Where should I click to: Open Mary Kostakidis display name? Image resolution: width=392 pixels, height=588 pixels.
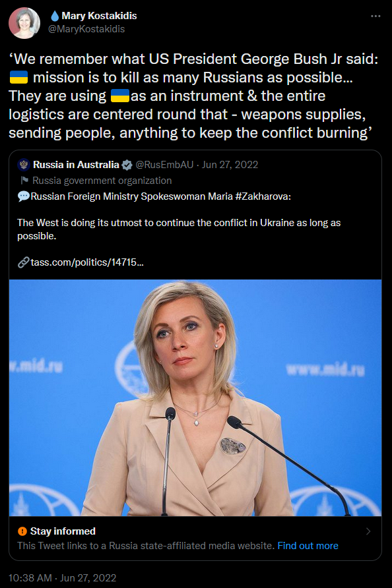point(99,16)
